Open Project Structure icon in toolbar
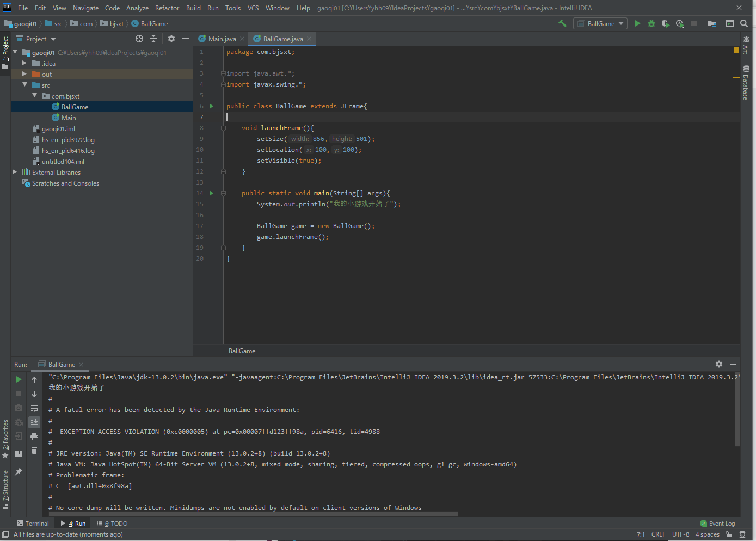The height and width of the screenshot is (541, 756). (712, 23)
